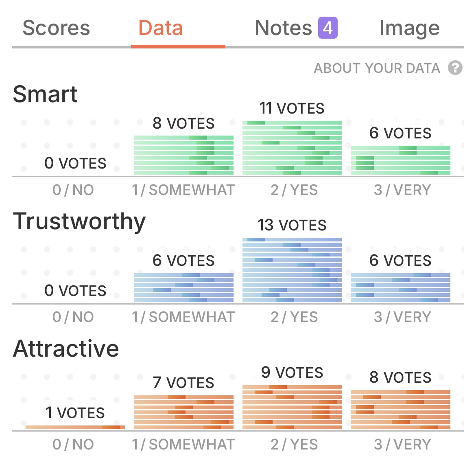Click the Attractive single No vote bar

(75, 427)
